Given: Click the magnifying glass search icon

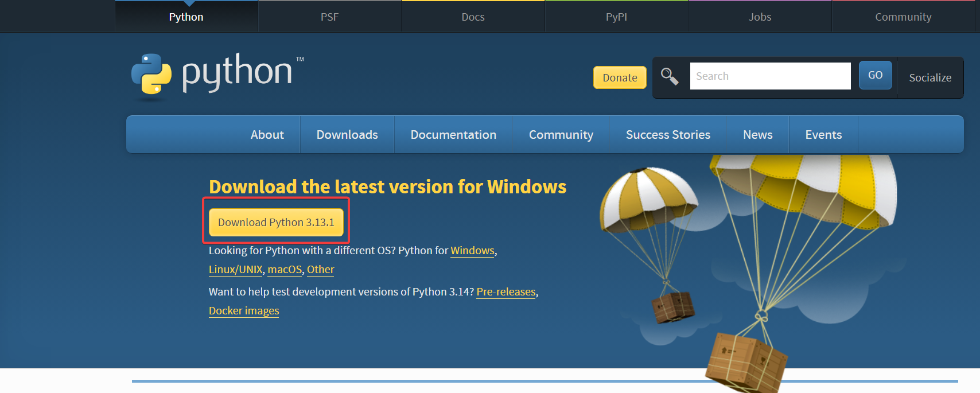Looking at the screenshot, I should pyautogui.click(x=670, y=76).
